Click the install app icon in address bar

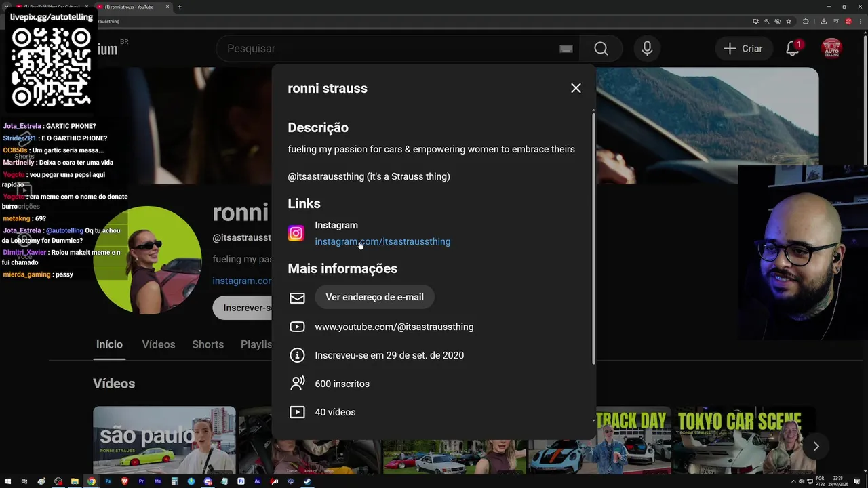click(x=756, y=21)
